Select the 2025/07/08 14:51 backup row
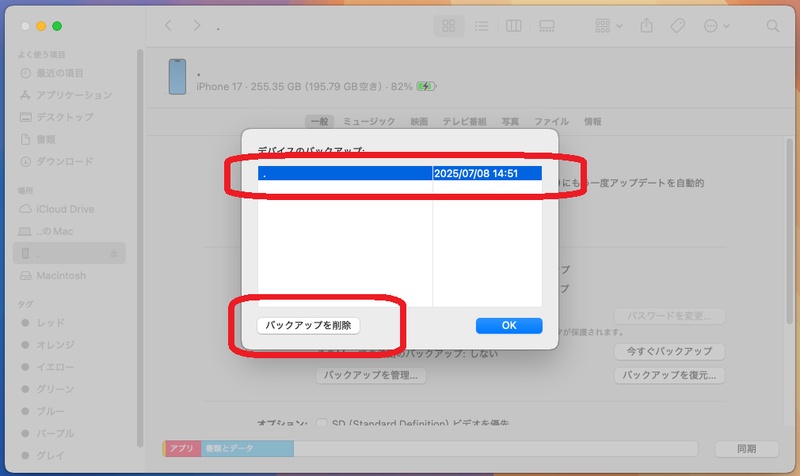The image size is (800, 476). pyautogui.click(x=399, y=173)
